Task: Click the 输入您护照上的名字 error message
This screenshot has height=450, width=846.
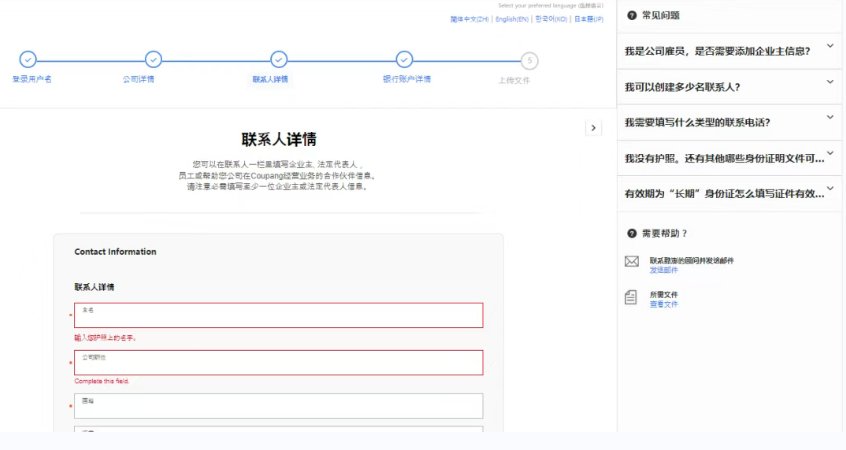Action: point(105,338)
